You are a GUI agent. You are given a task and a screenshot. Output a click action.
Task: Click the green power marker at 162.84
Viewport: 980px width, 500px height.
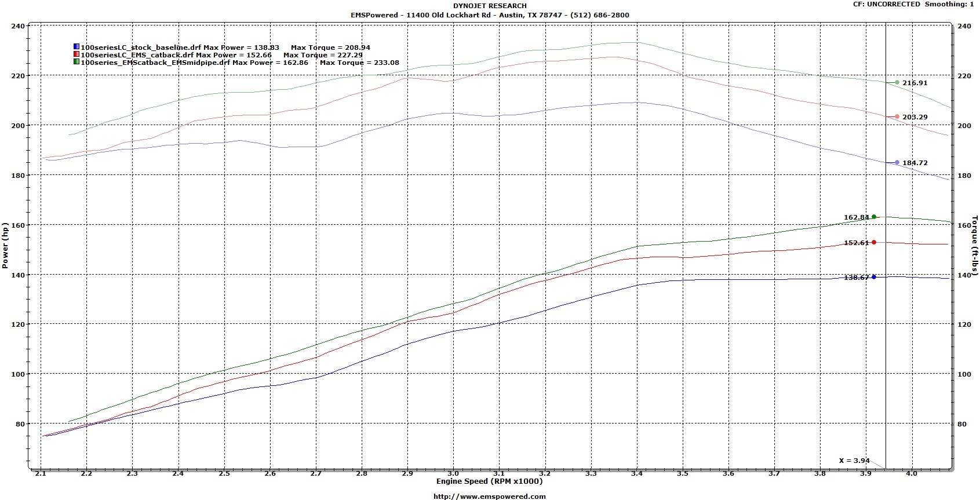(x=874, y=217)
